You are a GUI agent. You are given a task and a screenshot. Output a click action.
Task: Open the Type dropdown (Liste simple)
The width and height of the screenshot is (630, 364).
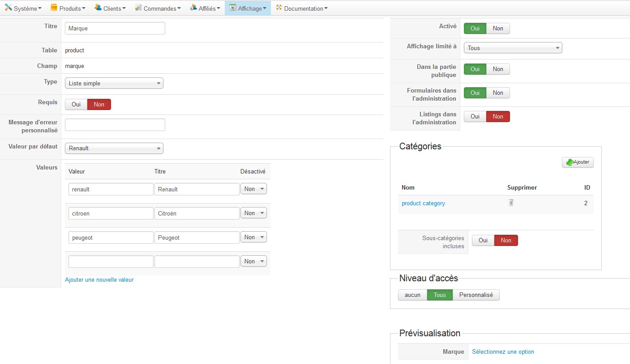[x=114, y=83]
